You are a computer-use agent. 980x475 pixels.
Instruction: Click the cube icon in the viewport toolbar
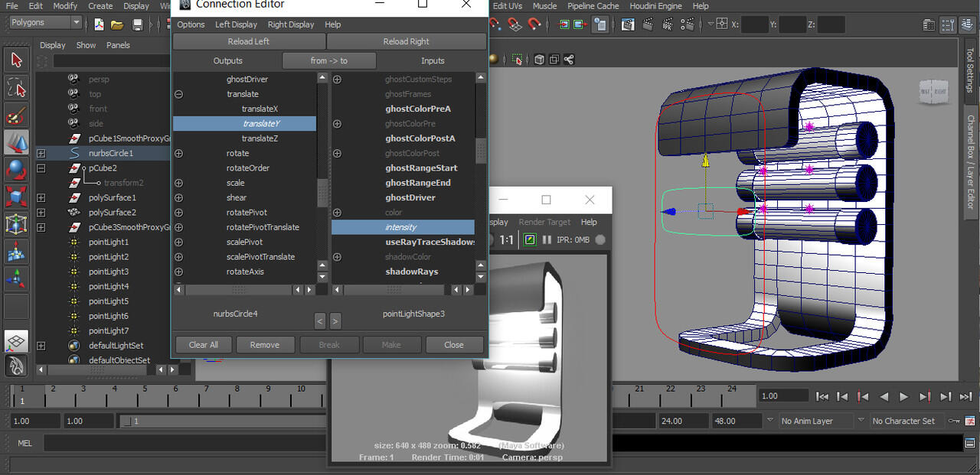click(540, 59)
